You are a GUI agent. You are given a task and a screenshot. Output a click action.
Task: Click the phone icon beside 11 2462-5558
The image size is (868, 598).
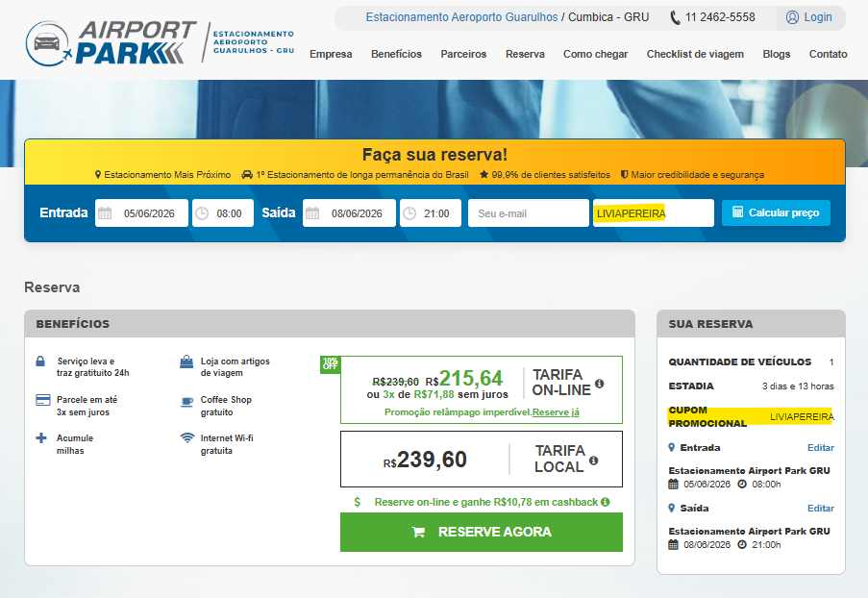coord(675,17)
